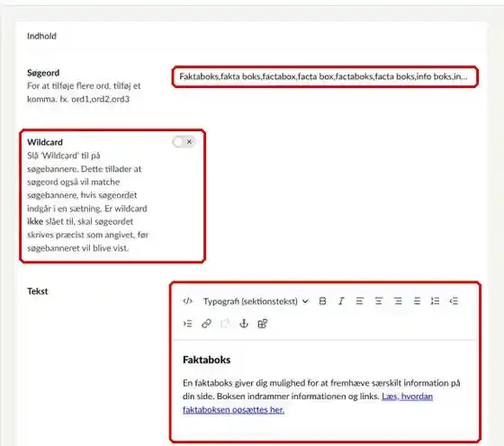Align text left in the editor
504x446 pixels.
pos(360,301)
